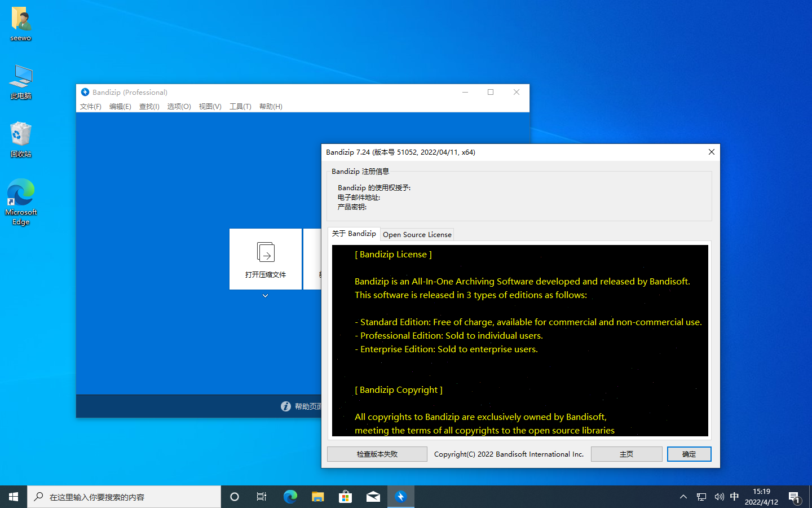
Task: Open the volume control tray icon
Action: (719, 497)
